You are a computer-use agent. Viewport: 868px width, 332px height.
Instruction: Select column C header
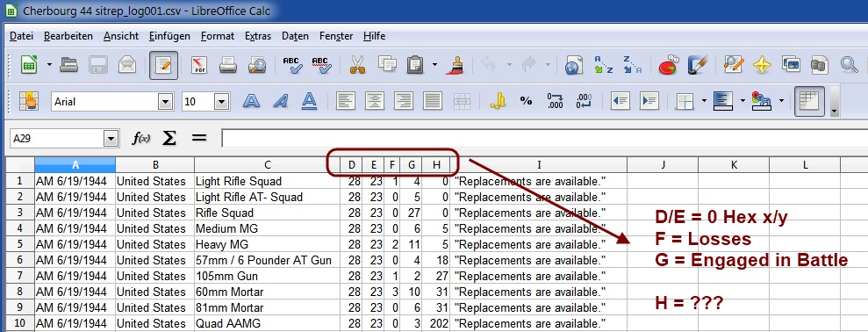point(268,164)
